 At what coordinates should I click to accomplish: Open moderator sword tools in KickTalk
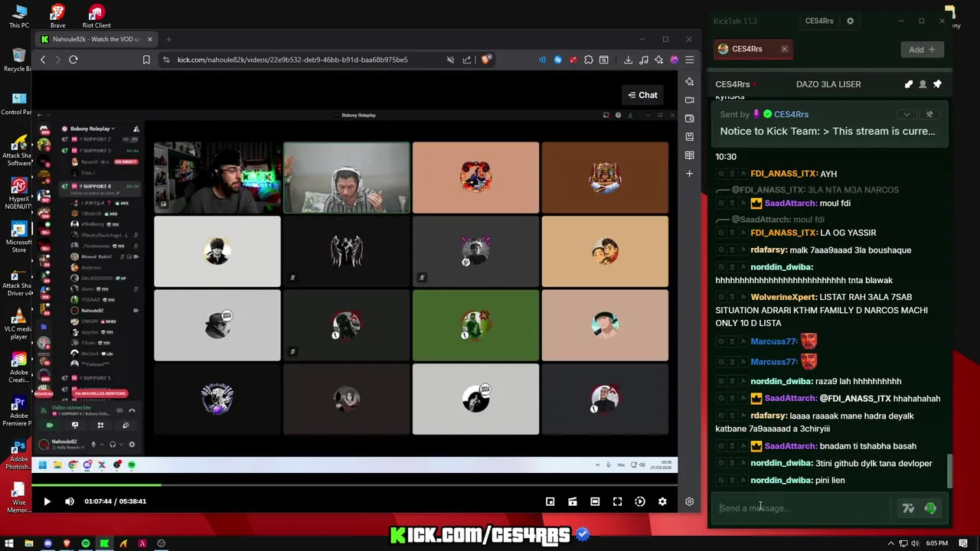(908, 84)
